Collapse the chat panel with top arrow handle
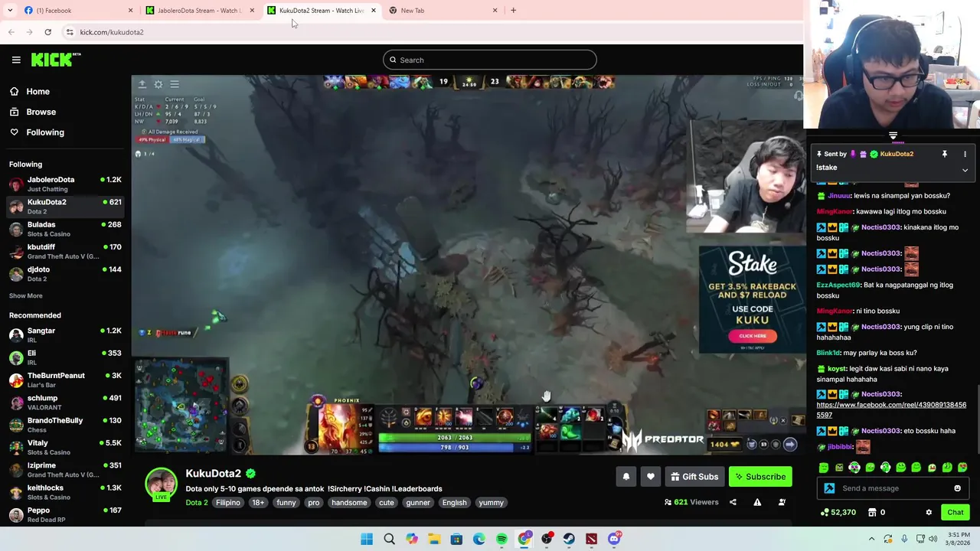The image size is (980, 551). tap(893, 136)
